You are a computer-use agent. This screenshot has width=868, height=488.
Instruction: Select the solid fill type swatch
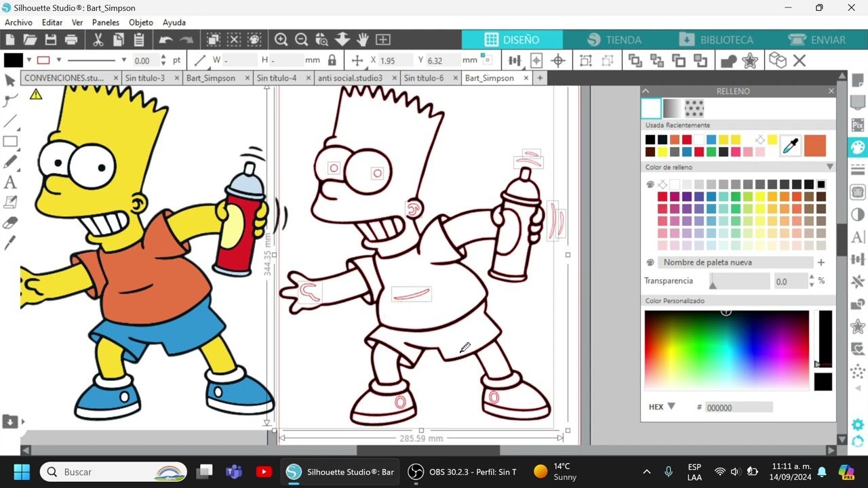[x=651, y=108]
